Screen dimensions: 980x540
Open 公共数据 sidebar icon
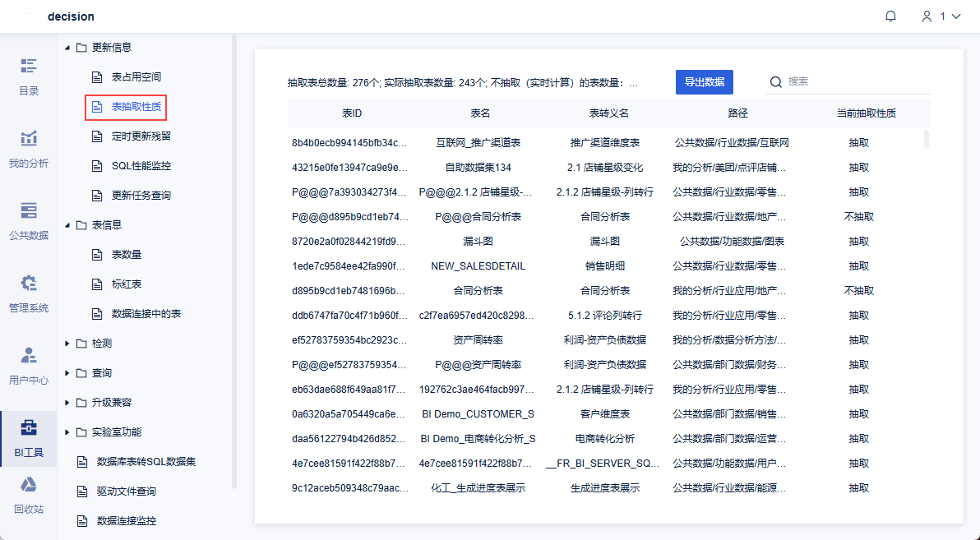click(29, 210)
